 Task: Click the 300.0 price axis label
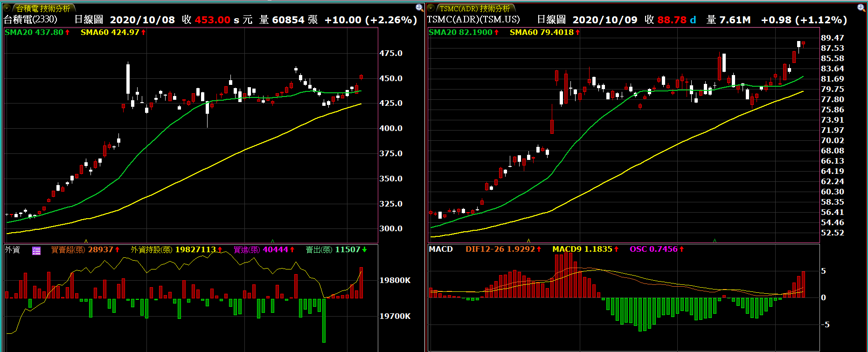(x=391, y=228)
